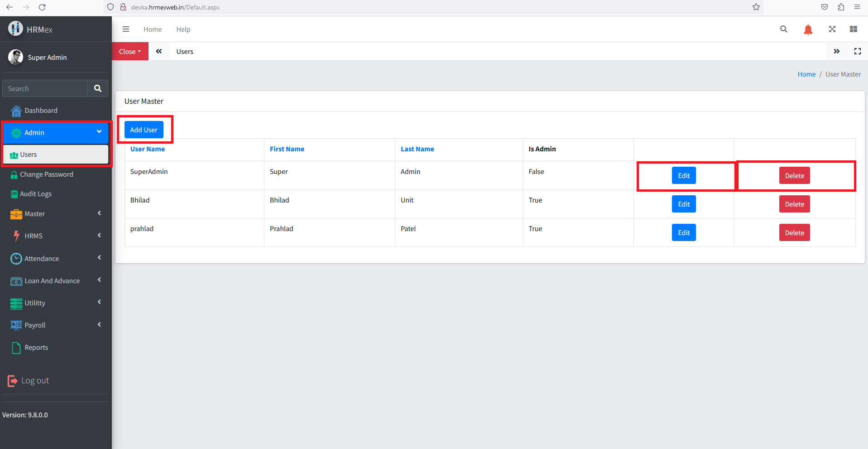Image resolution: width=868 pixels, height=449 pixels.
Task: Click the tab fullscreen corner icon
Action: click(x=857, y=51)
